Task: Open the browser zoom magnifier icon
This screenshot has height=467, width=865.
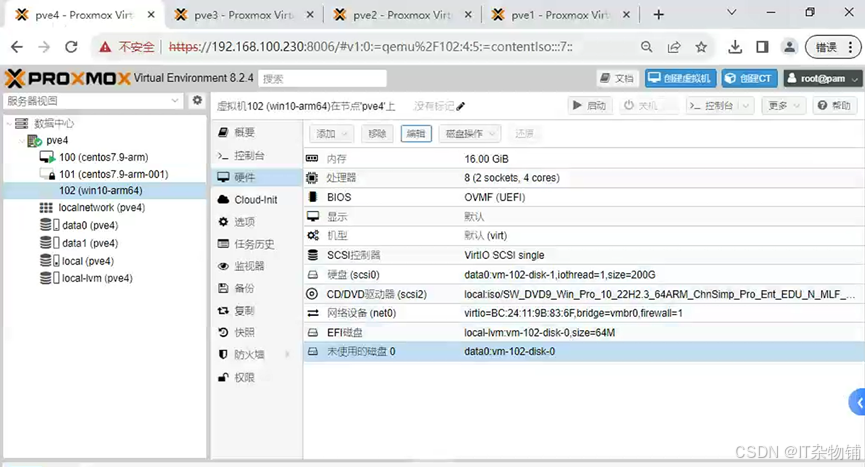Action: click(x=647, y=47)
